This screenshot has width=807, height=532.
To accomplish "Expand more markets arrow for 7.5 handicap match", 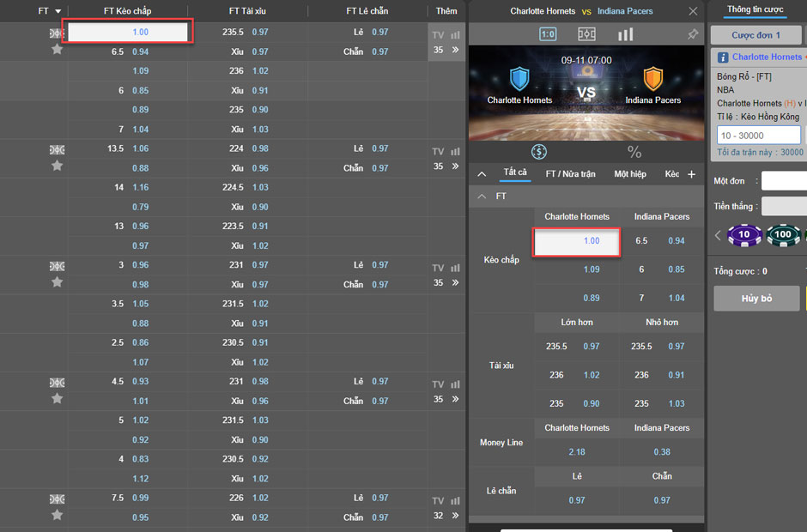I will [456, 515].
